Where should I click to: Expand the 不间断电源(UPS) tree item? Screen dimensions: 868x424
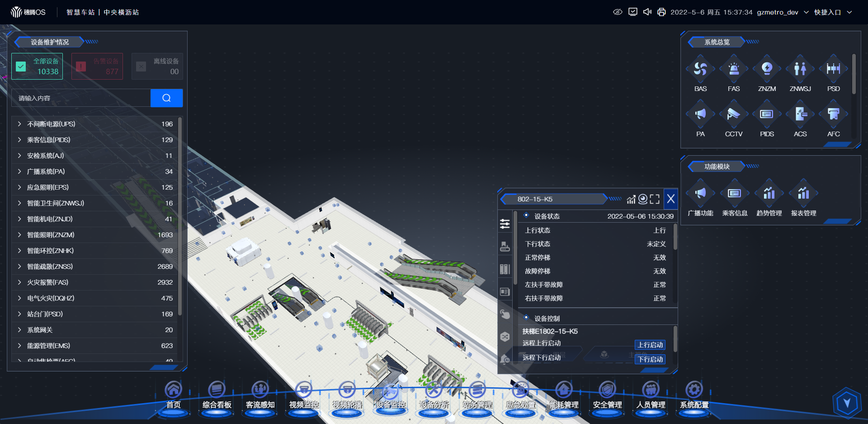[x=19, y=124]
